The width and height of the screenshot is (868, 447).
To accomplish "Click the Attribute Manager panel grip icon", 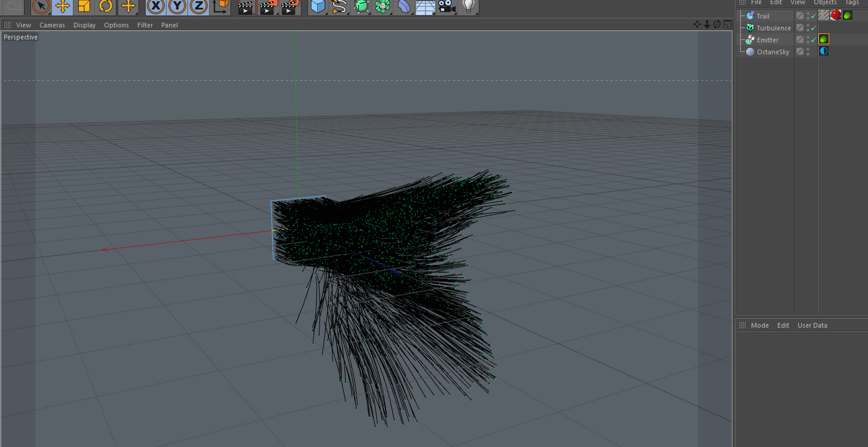I will click(743, 325).
